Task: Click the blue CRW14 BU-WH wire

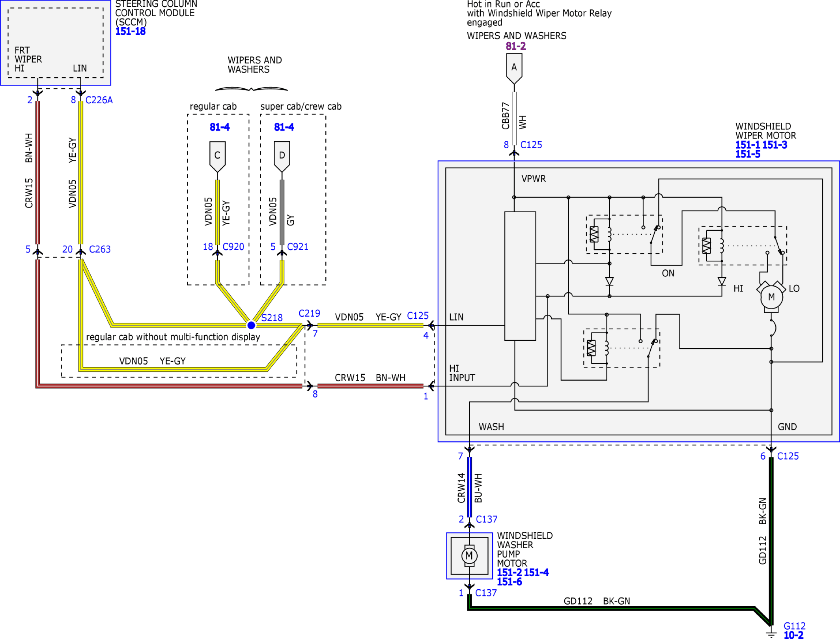Action: coord(469,487)
